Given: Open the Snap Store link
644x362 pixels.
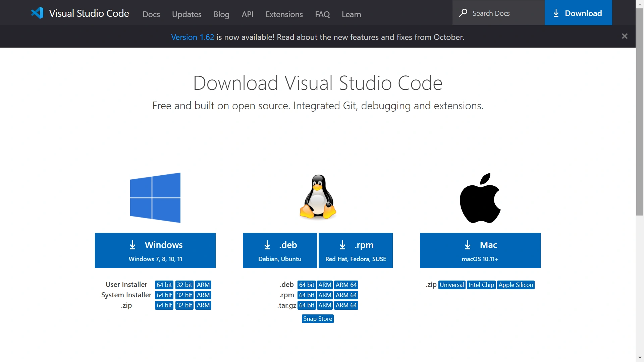Looking at the screenshot, I should pos(318,319).
